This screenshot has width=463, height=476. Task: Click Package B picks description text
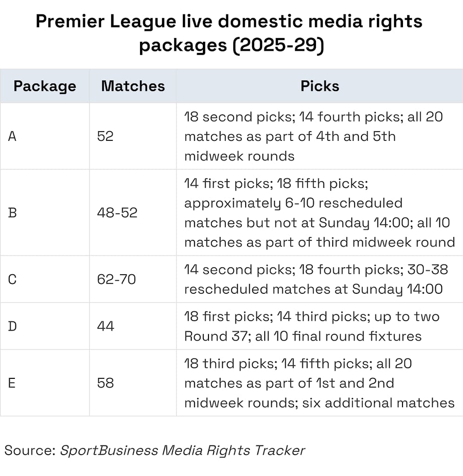pos(320,213)
